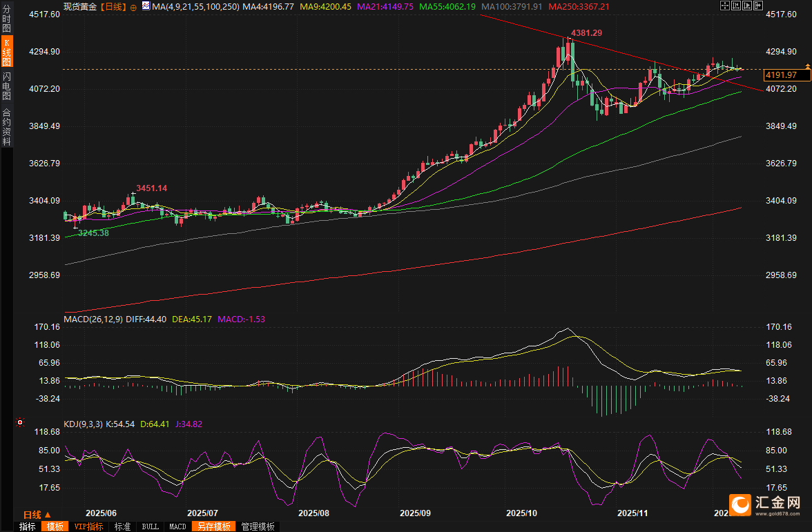Click the MA55:4062.19 value

tap(447, 7)
